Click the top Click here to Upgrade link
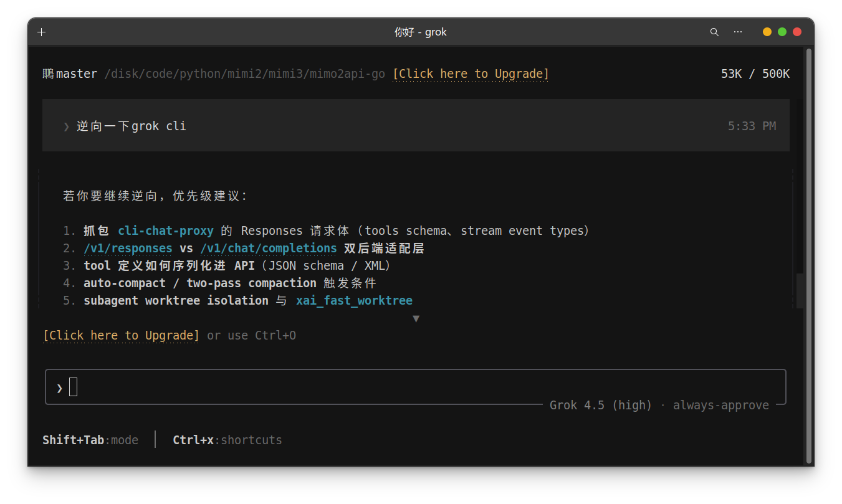The width and height of the screenshot is (842, 504). tap(471, 74)
